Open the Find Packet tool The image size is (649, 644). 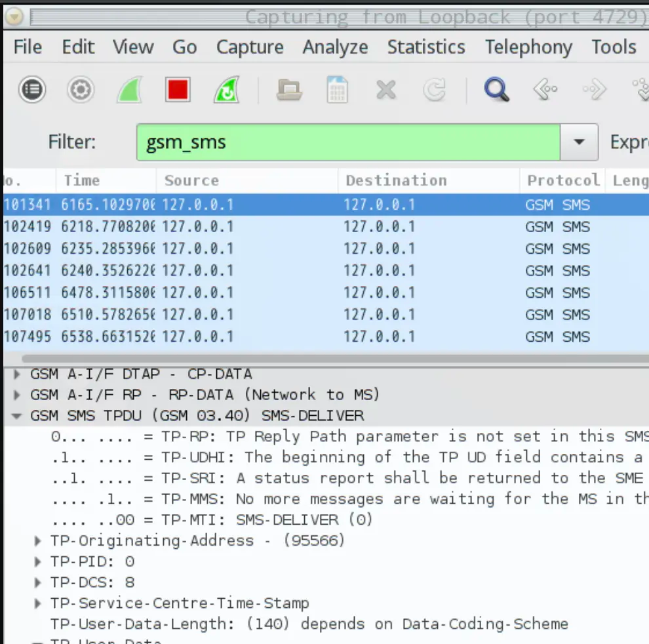tap(496, 89)
